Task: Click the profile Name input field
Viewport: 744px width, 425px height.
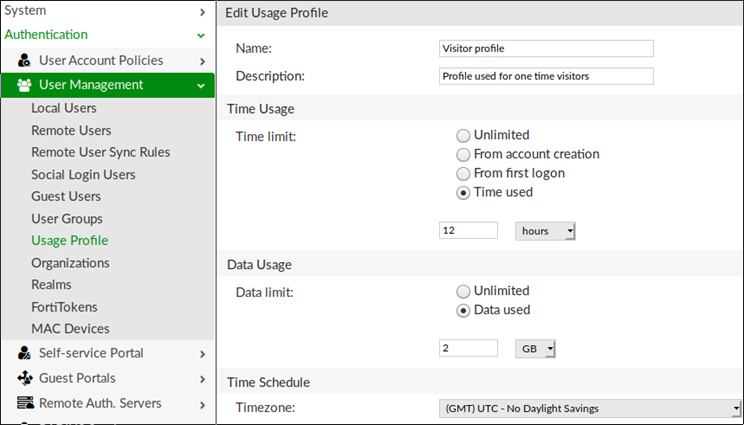Action: coord(546,48)
